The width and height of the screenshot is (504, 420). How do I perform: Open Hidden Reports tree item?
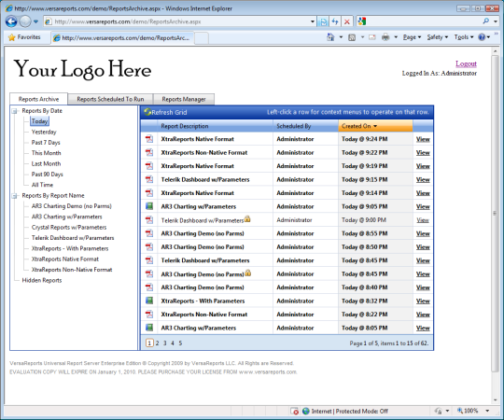[42, 280]
